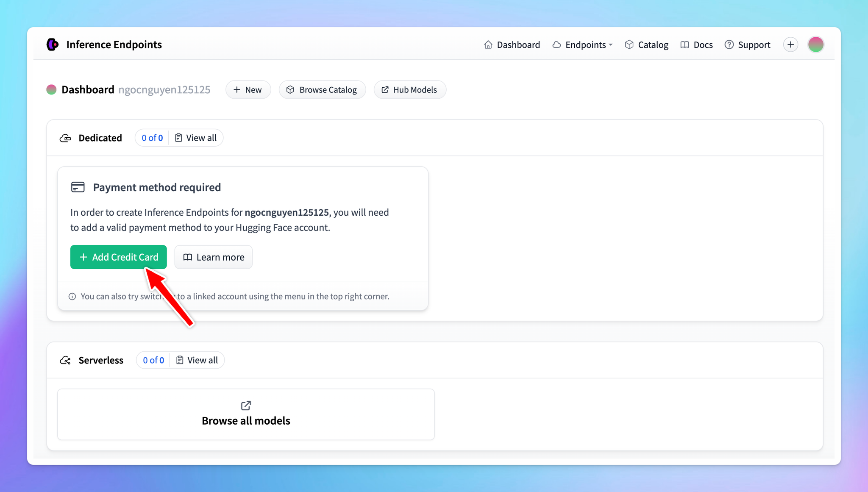The image size is (868, 492).
Task: Click the info icon in the switching-account note
Action: pos(72,297)
